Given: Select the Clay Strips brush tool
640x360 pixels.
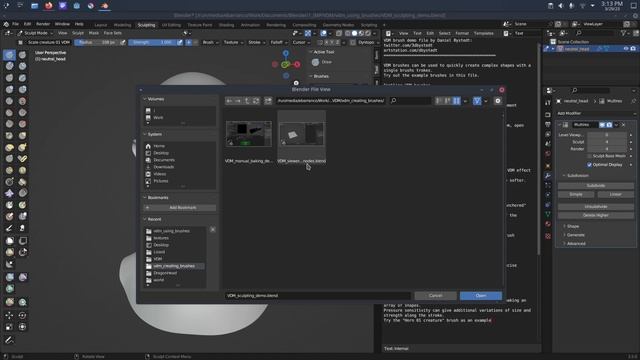Looking at the screenshot, I should (x=22, y=66).
